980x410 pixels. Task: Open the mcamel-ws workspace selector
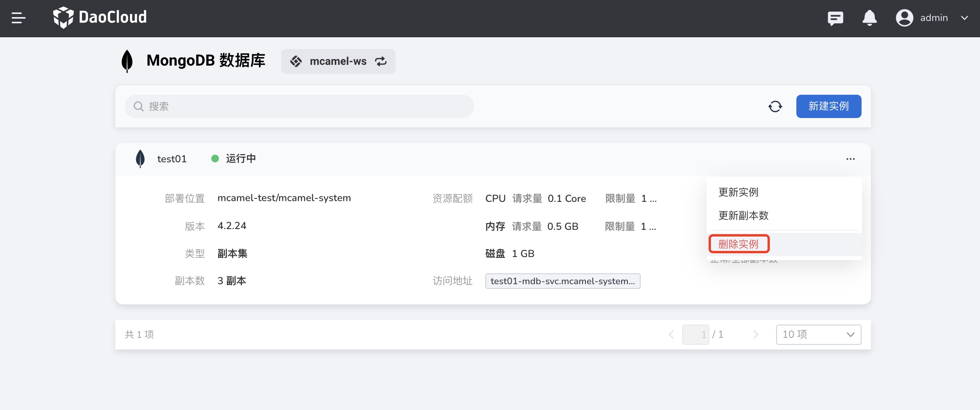tap(338, 61)
